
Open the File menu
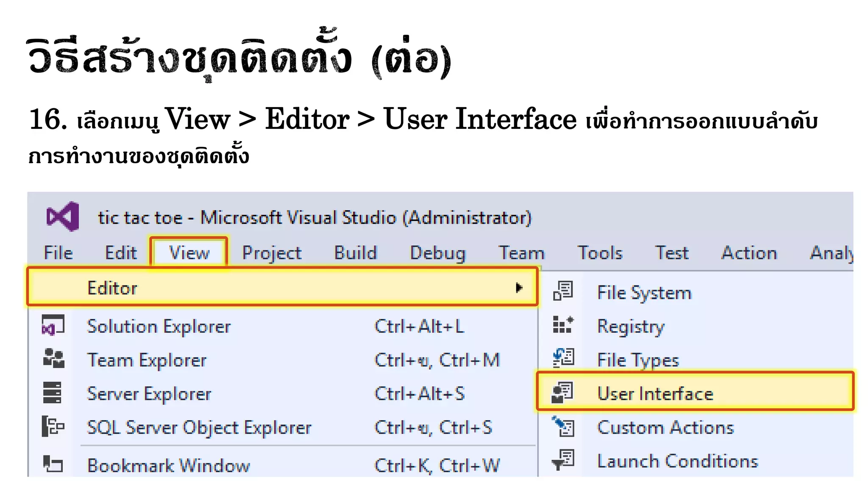point(58,253)
